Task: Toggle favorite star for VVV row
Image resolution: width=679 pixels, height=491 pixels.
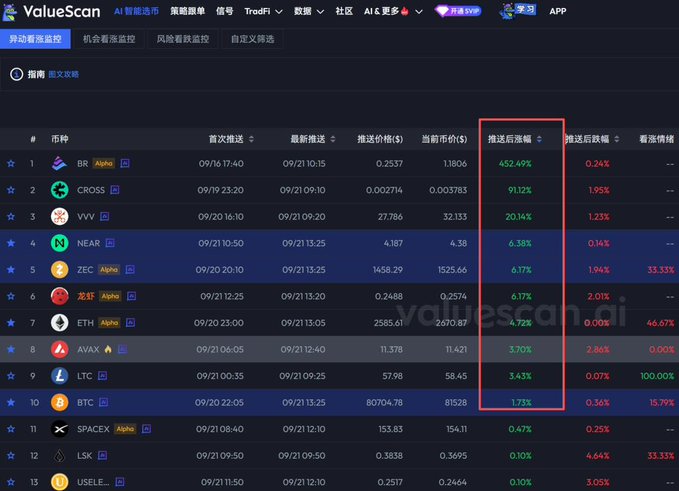Action: pos(11,216)
